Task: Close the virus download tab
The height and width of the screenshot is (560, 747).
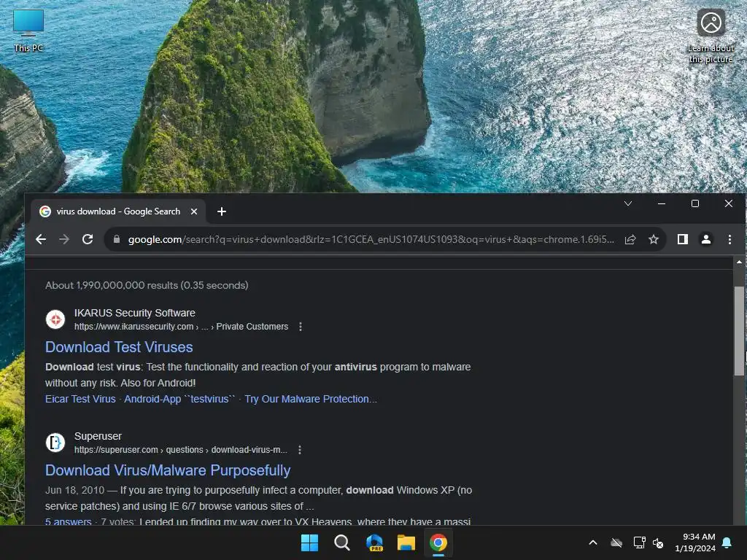Action: click(x=194, y=211)
